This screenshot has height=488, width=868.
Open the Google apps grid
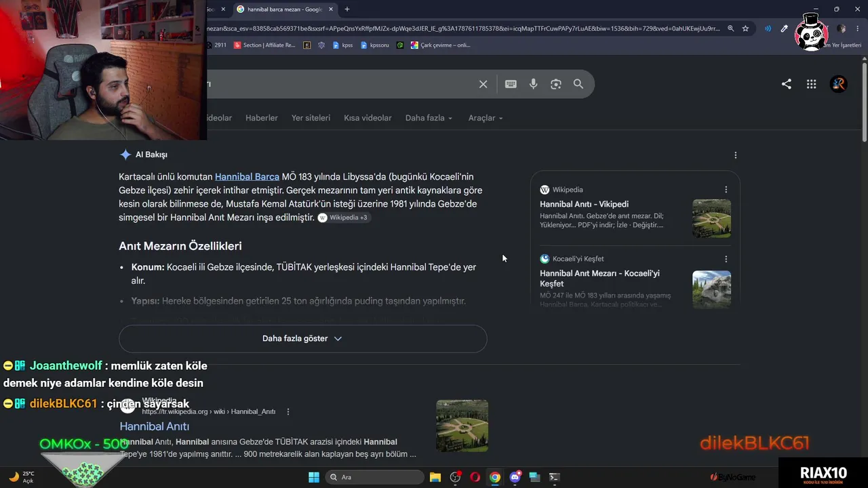(x=811, y=84)
